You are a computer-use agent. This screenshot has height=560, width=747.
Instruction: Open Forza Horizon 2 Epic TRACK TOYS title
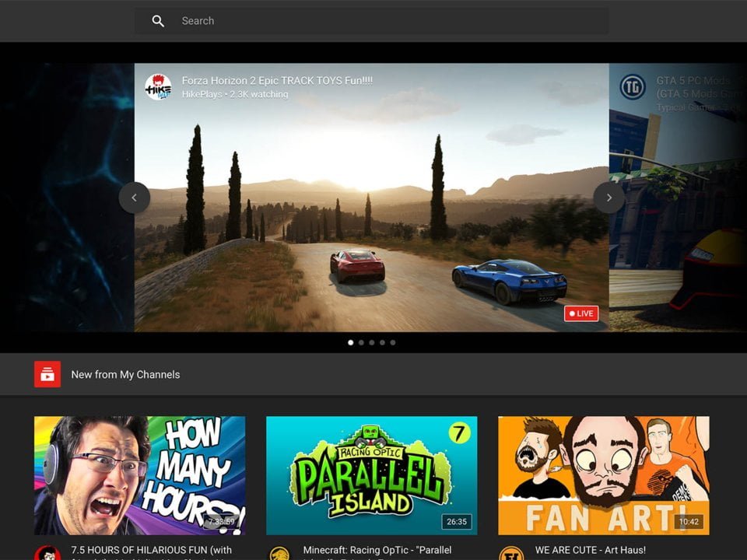(277, 80)
